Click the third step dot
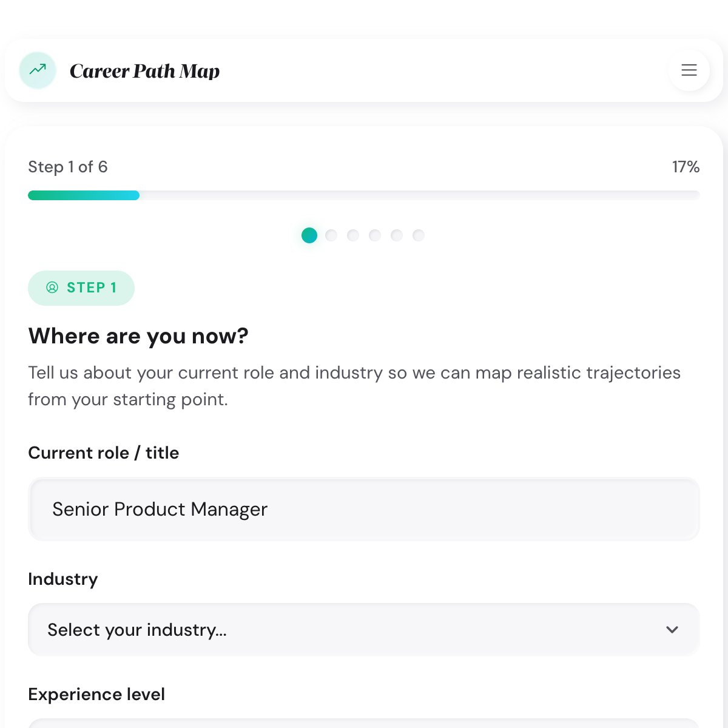Screen dimensions: 728x728 [x=353, y=235]
